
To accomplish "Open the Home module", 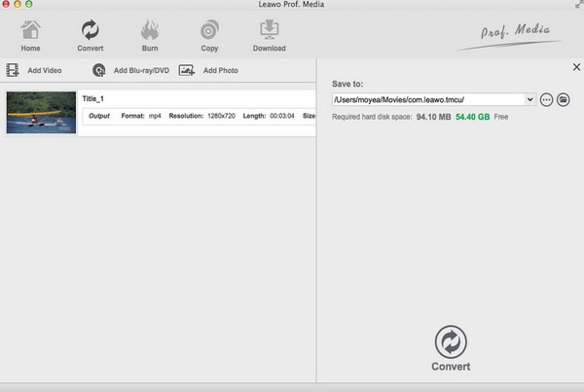I will pyautogui.click(x=30, y=36).
